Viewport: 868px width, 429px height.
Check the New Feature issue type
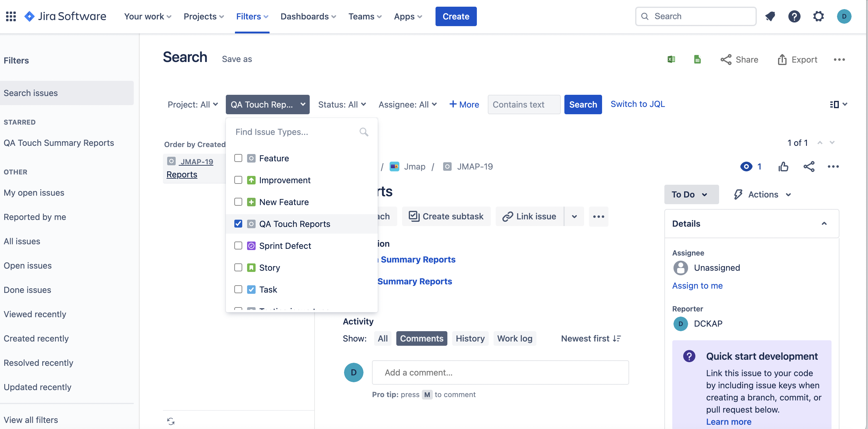coord(238,202)
